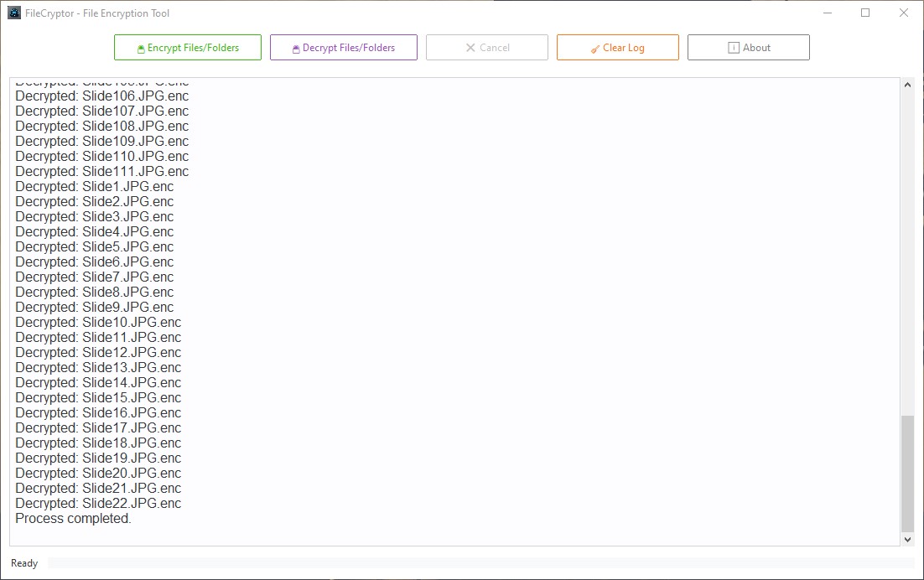
Task: Click log entry 'Decrypted: Slide16.JPG.enc'
Action: tap(98, 412)
